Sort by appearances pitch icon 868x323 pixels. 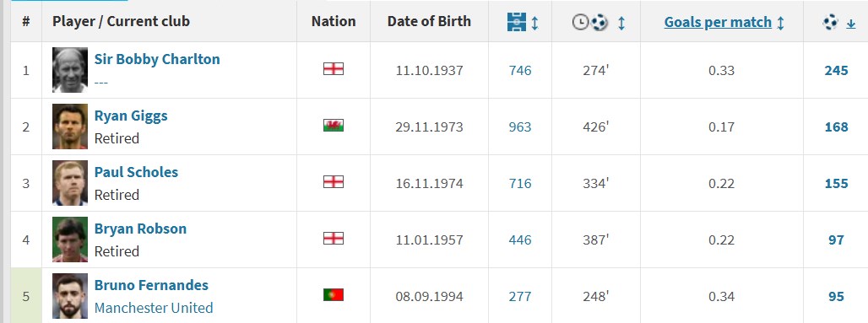[x=517, y=22]
